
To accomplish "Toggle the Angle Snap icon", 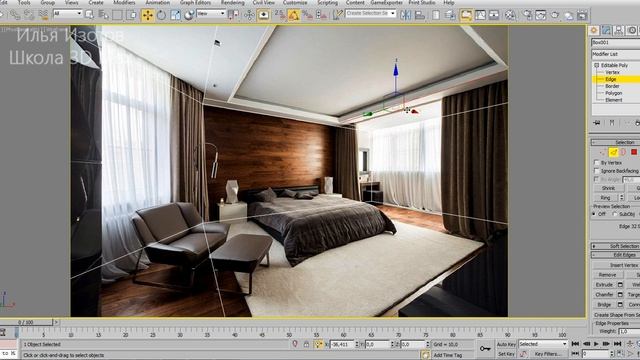I will [293, 15].
